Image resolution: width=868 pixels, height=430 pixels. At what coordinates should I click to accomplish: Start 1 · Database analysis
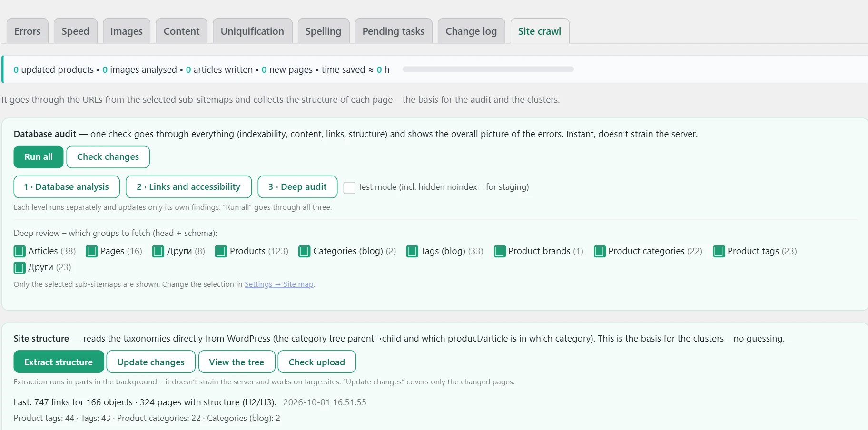point(67,187)
